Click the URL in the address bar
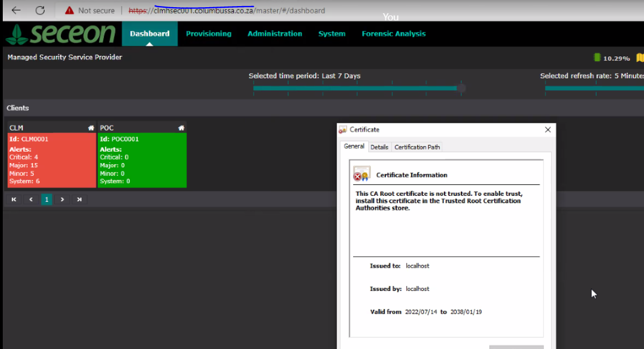The image size is (644, 349). pos(227,11)
